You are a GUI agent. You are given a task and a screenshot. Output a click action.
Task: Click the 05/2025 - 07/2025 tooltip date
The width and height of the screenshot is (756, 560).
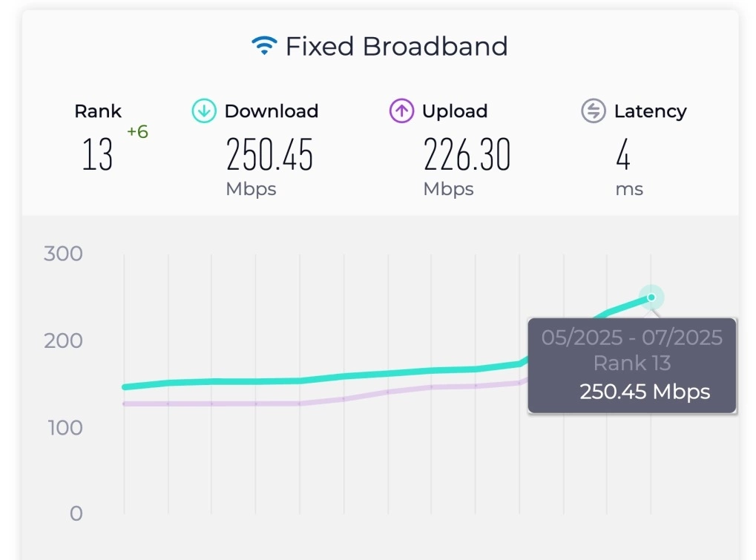[x=631, y=338]
